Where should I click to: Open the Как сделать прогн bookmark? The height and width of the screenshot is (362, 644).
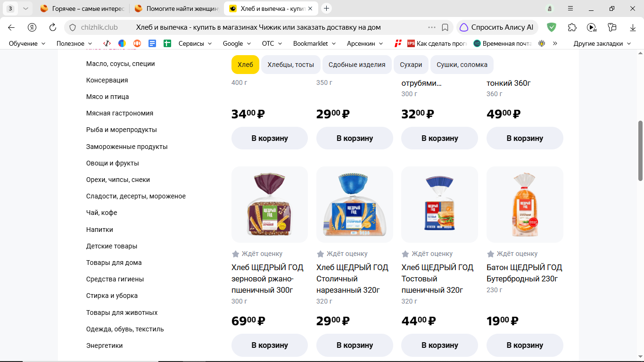(437, 43)
